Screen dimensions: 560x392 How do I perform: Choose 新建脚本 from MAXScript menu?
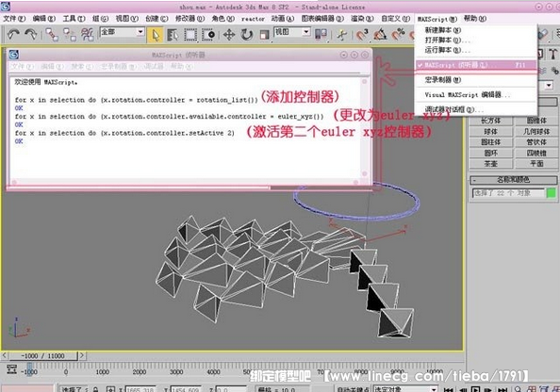[x=476, y=30]
